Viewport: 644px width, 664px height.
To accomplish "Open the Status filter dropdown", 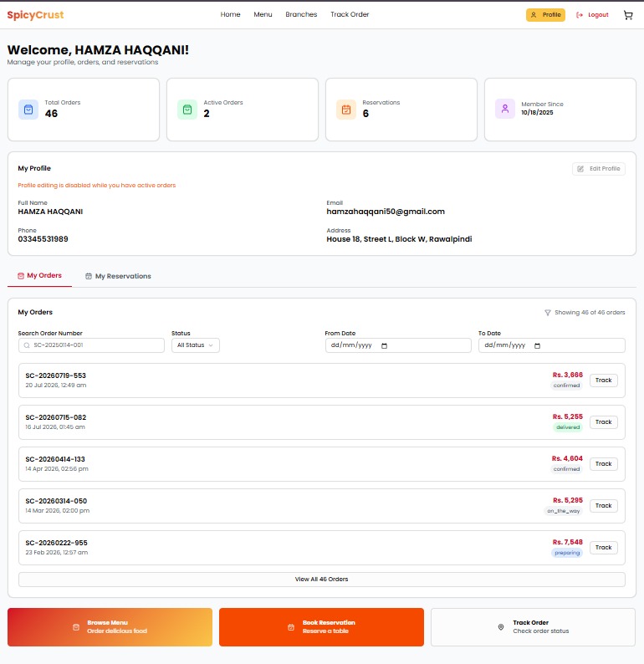I will pos(195,345).
